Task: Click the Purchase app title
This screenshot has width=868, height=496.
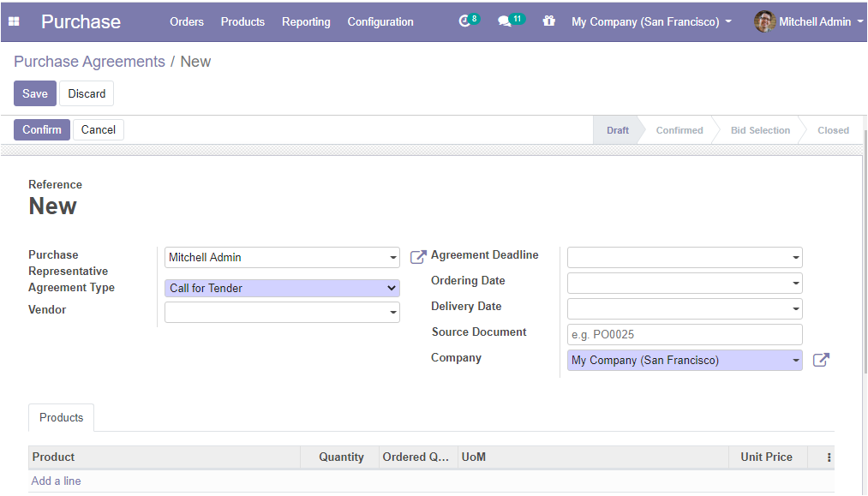Action: [x=81, y=21]
